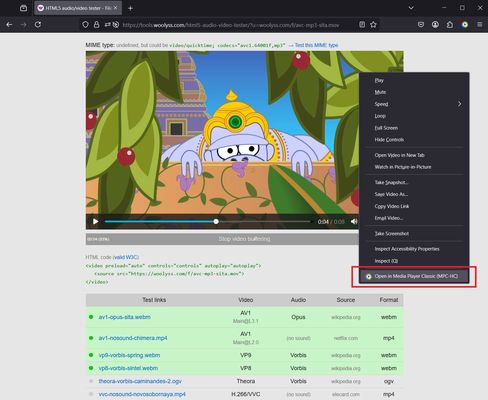Screen dimensions: 488x400
Task: Open av1-nosound-chimera.mp4 test link
Action: click(133, 338)
